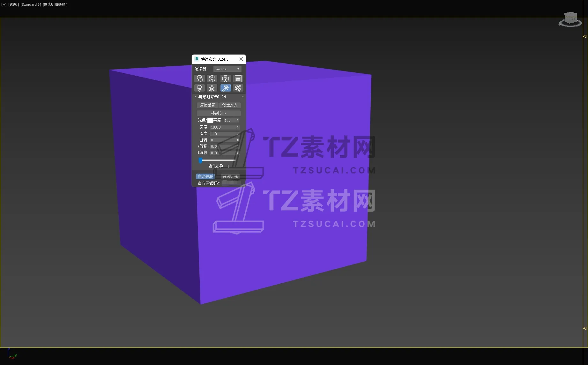Select the highlighted wrench and screwdriver icon
588x365 pixels.
coord(226,88)
